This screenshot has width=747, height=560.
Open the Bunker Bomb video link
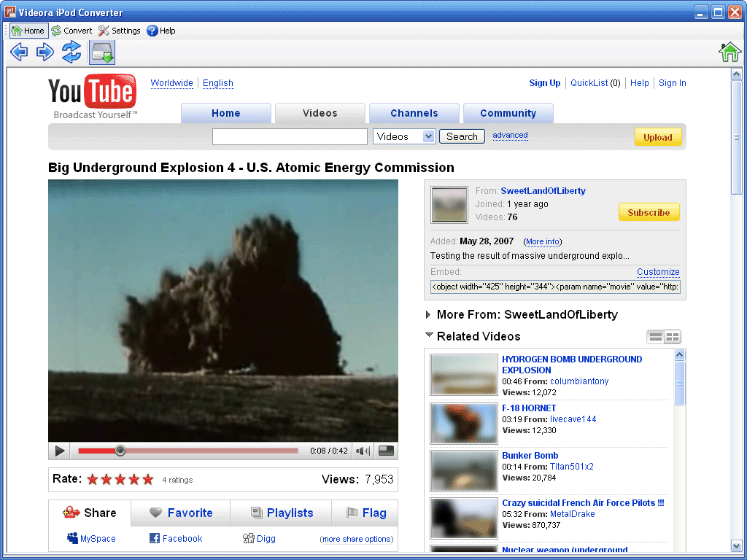click(530, 456)
